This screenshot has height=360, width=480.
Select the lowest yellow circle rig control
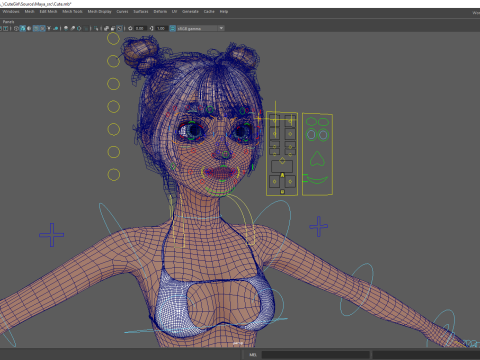click(x=113, y=174)
